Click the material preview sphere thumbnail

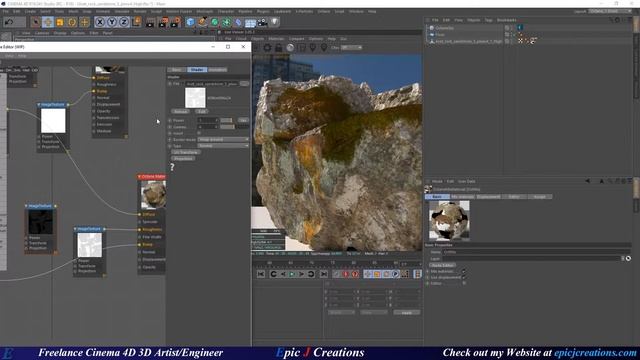pos(449,221)
